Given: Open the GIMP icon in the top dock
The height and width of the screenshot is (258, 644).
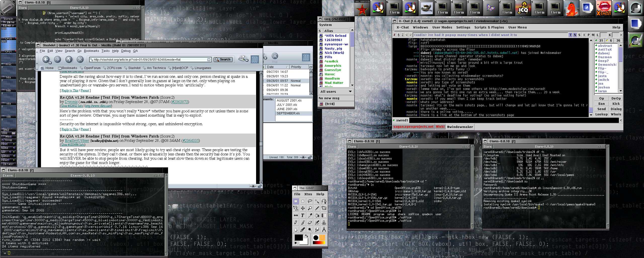Looking at the screenshot, I should (x=427, y=8).
